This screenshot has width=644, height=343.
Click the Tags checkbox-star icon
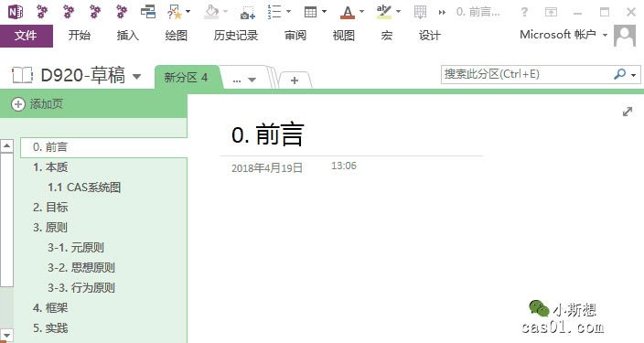click(x=175, y=12)
